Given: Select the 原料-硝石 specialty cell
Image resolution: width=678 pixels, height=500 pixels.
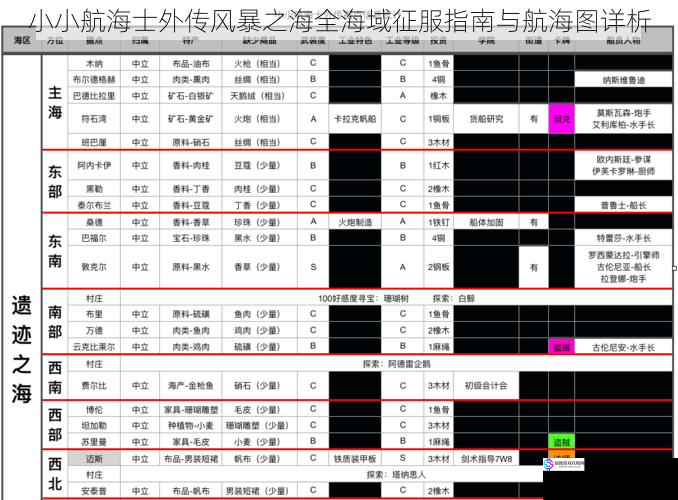Looking at the screenshot, I should (x=191, y=142).
